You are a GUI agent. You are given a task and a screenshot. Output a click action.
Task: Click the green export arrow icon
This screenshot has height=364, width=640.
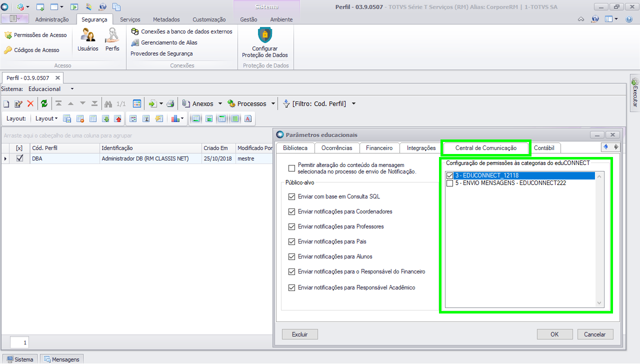point(152,104)
